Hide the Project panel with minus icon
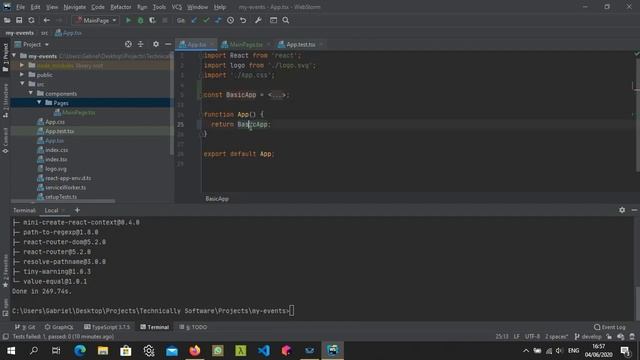 pyautogui.click(x=168, y=44)
